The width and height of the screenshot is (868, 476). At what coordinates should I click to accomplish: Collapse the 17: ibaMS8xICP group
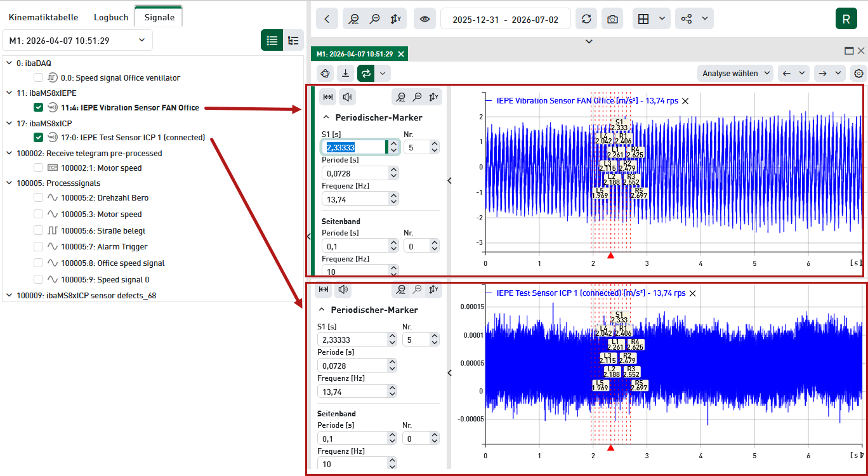click(8, 123)
